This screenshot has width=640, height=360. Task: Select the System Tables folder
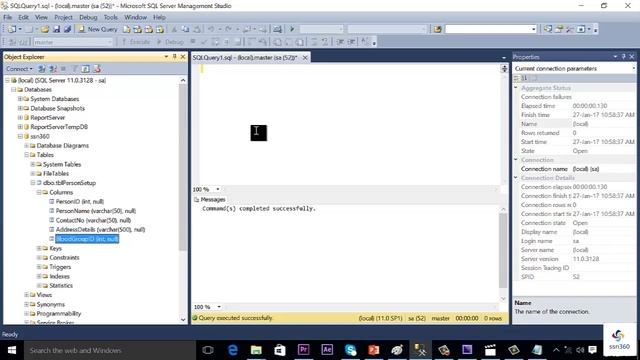pyautogui.click(x=62, y=164)
